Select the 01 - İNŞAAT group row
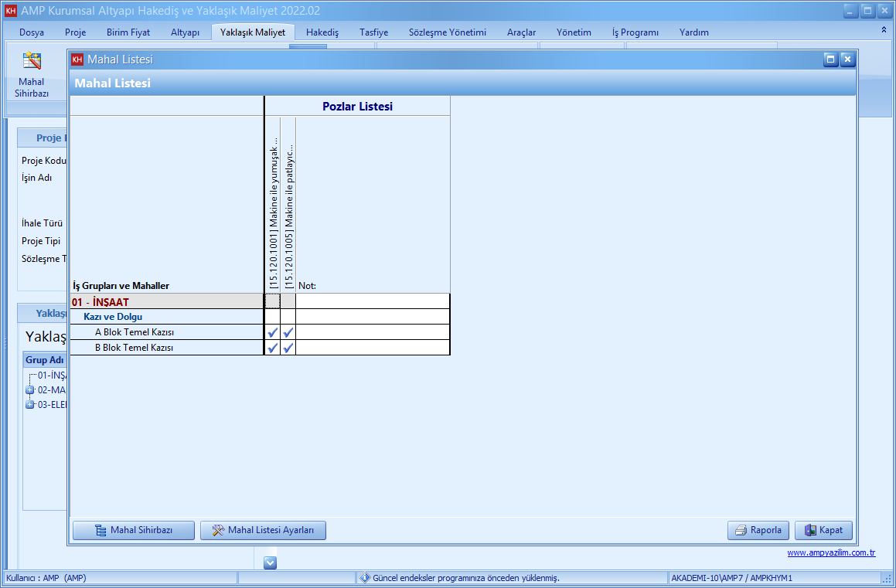Image resolution: width=896 pixels, height=588 pixels. click(166, 302)
